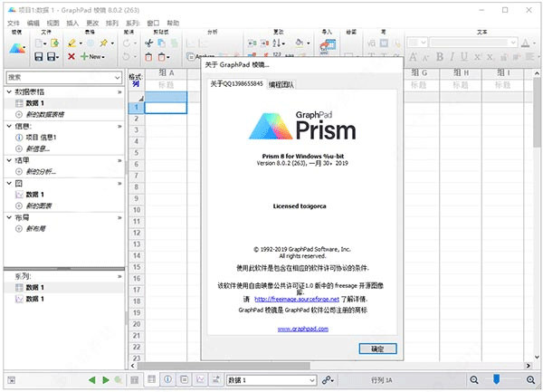
Task: Open the 帮助 menu
Action: coord(173,23)
